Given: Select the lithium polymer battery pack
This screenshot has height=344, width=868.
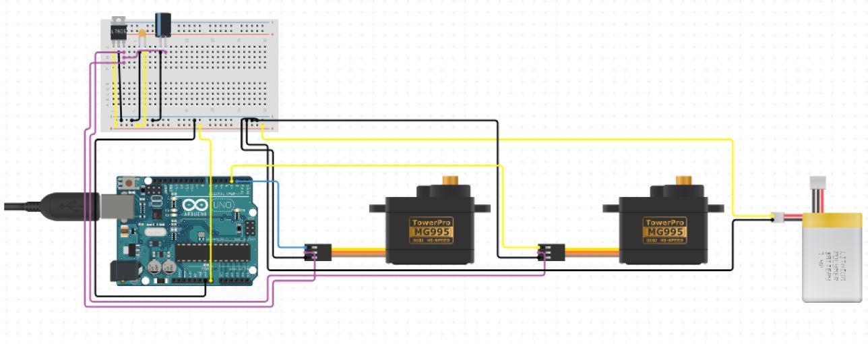Looking at the screenshot, I should pyautogui.click(x=832, y=258).
